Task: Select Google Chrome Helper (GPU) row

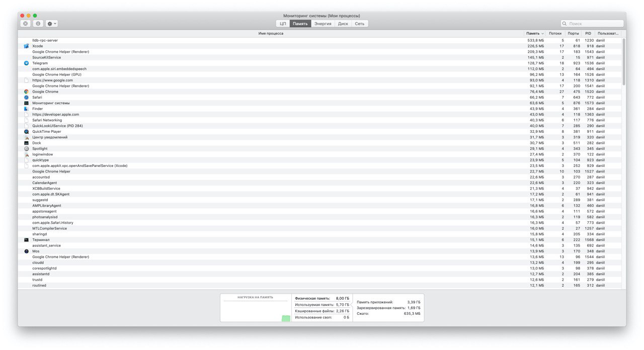Action: (x=320, y=74)
